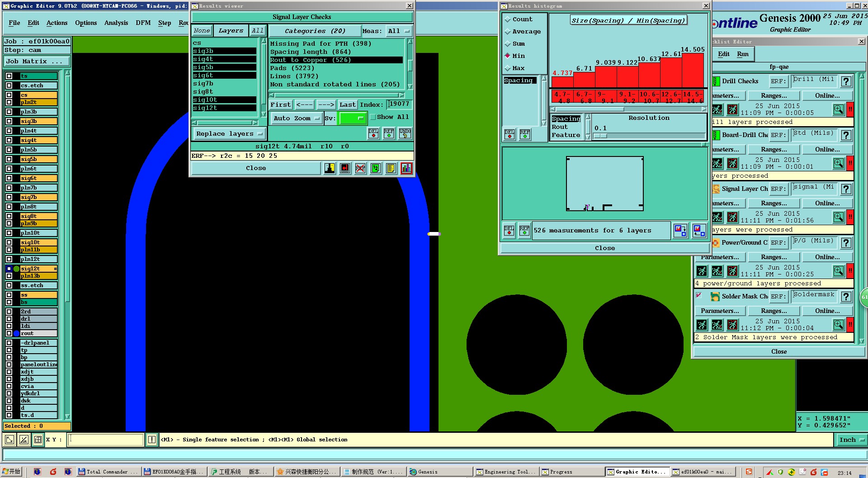868x478 pixels.
Task: Open the DFM menu
Action: click(x=143, y=23)
